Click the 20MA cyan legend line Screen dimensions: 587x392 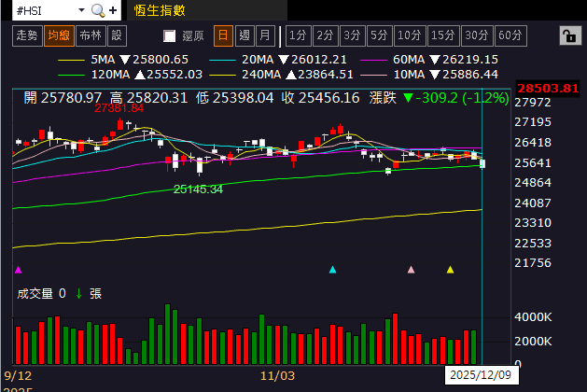click(222, 60)
